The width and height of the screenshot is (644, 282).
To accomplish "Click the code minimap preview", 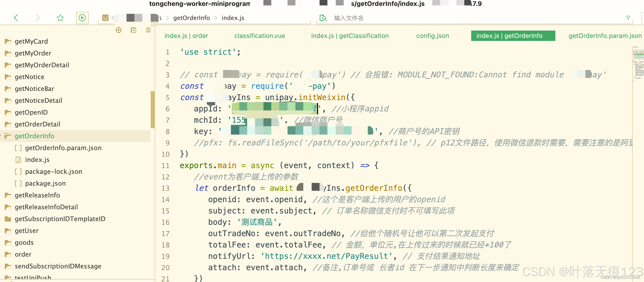I will 638,64.
